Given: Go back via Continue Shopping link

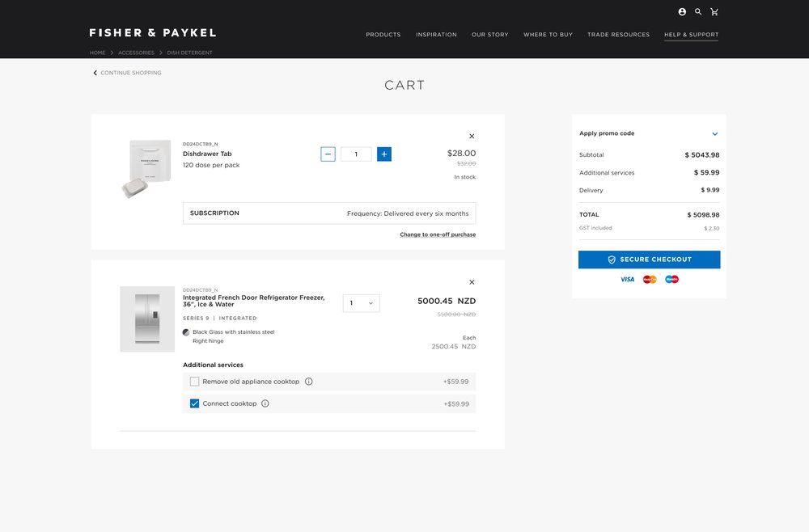Looking at the screenshot, I should [x=129, y=73].
